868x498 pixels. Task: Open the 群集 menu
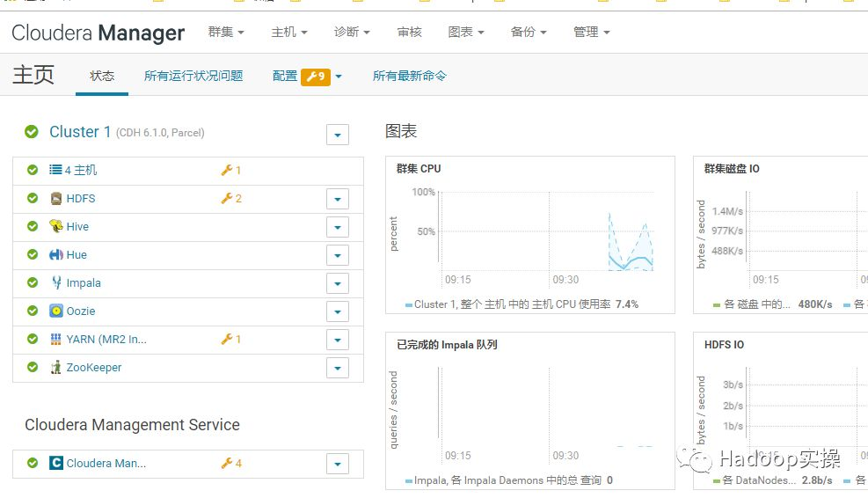[226, 33]
